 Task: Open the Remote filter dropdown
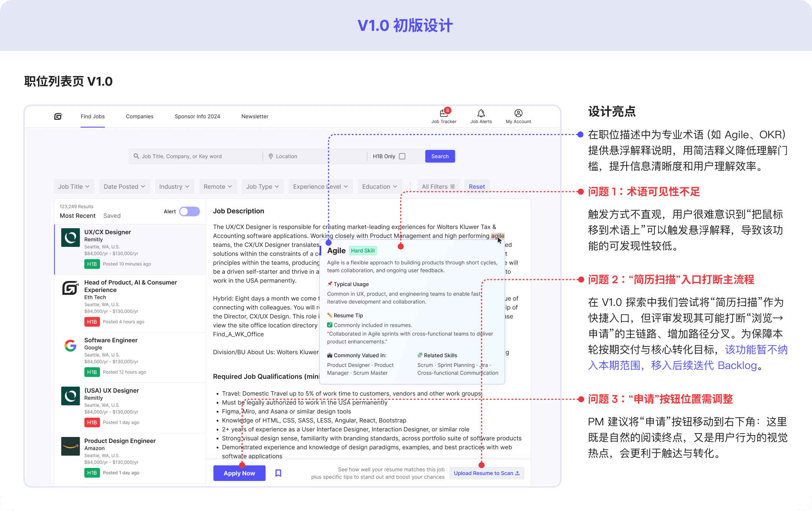tap(218, 187)
